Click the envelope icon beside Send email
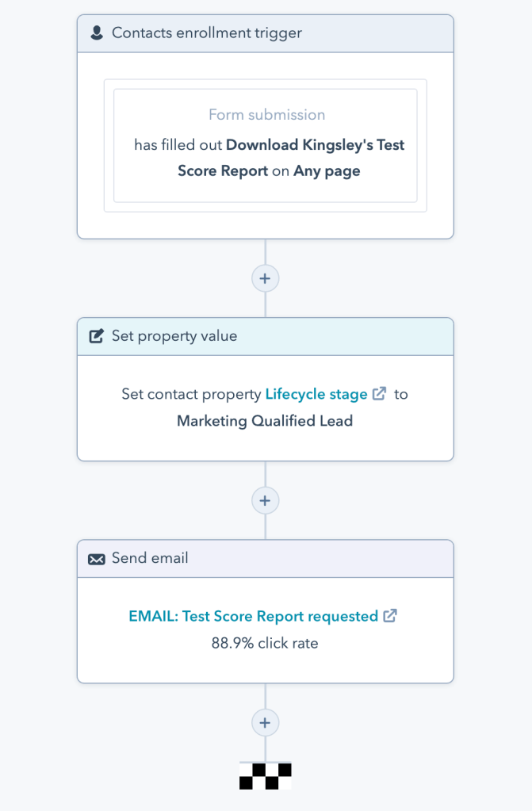 [97, 559]
